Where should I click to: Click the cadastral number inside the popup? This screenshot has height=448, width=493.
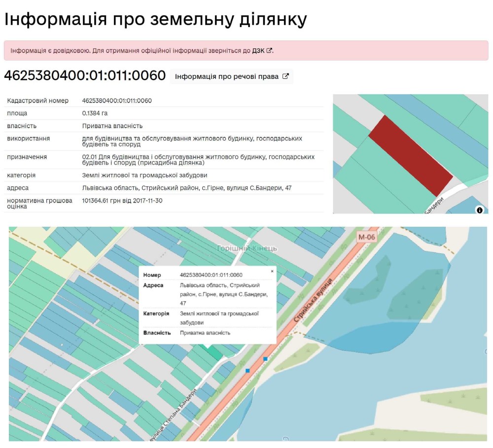(211, 275)
